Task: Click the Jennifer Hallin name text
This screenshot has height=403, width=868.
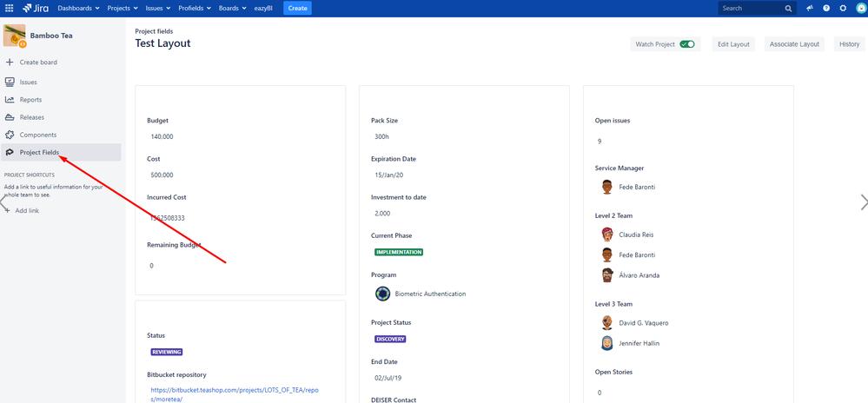Action: pos(639,343)
